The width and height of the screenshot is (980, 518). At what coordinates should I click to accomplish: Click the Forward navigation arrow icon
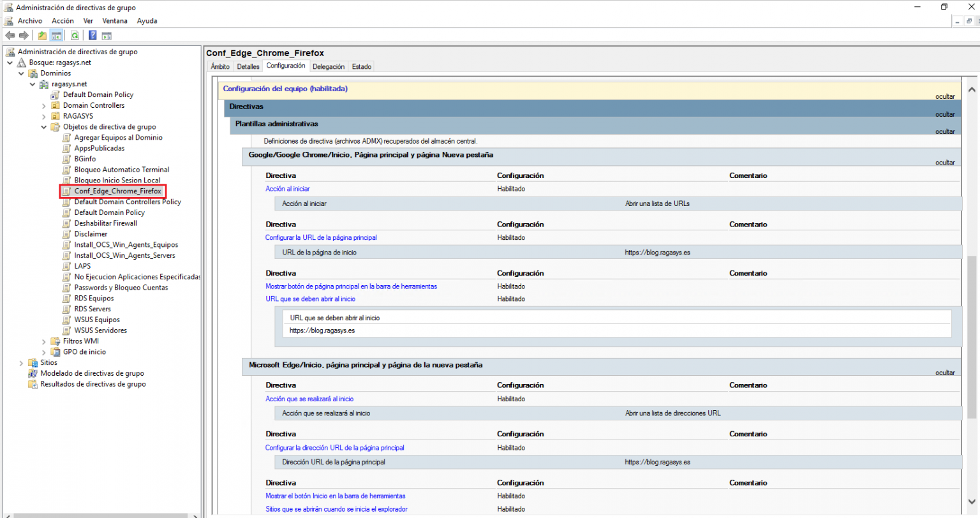[24, 35]
